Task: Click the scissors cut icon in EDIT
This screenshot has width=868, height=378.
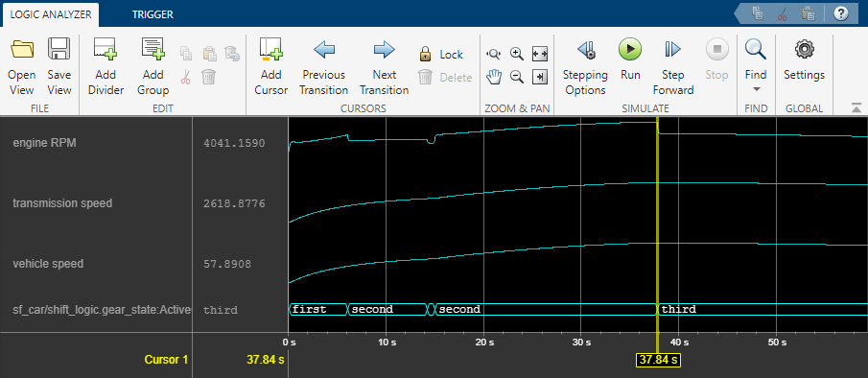Action: click(186, 77)
